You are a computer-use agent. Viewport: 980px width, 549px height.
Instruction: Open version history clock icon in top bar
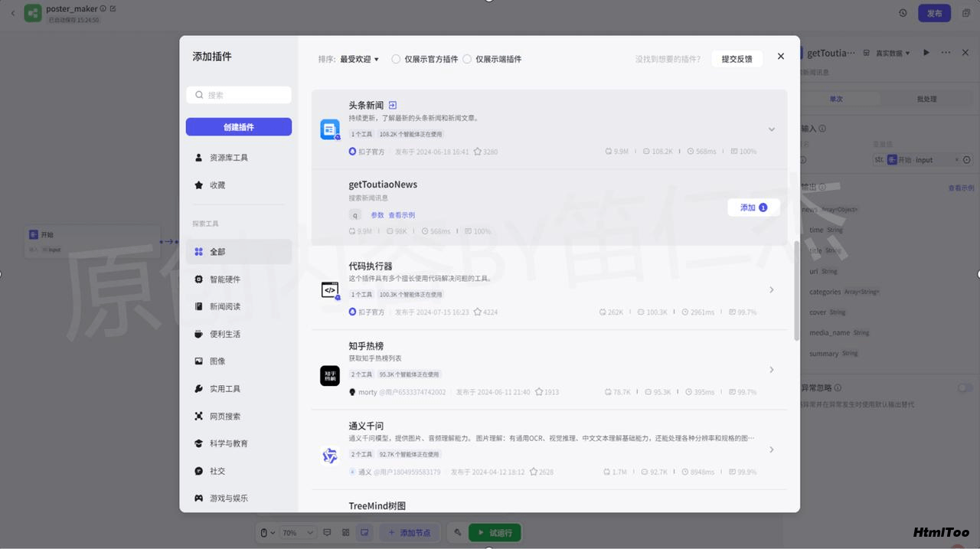pyautogui.click(x=903, y=13)
